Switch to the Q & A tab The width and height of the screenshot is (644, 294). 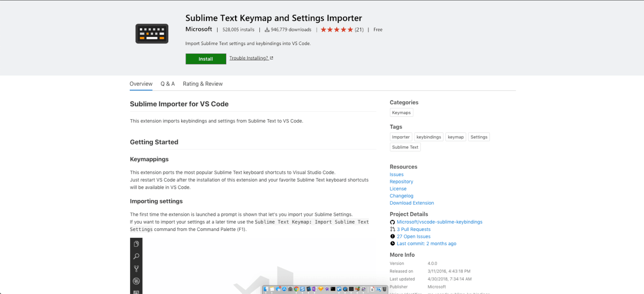click(167, 84)
